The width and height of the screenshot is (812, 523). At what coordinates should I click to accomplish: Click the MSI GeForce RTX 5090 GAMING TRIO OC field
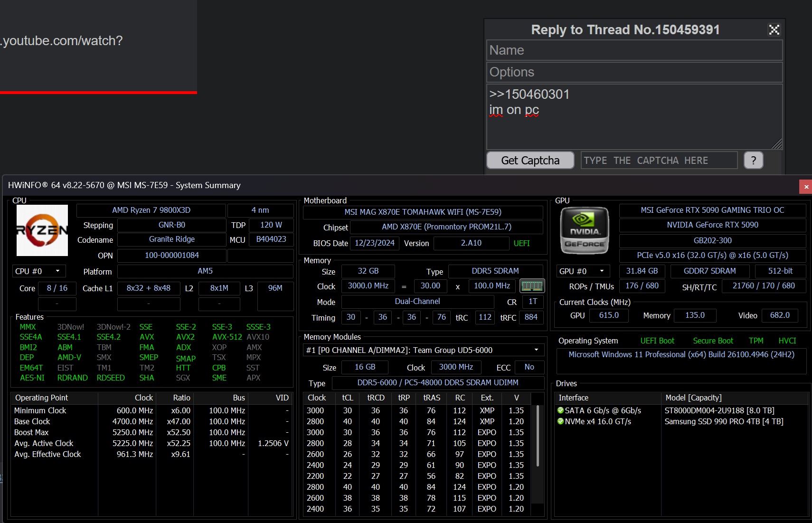tap(712, 210)
